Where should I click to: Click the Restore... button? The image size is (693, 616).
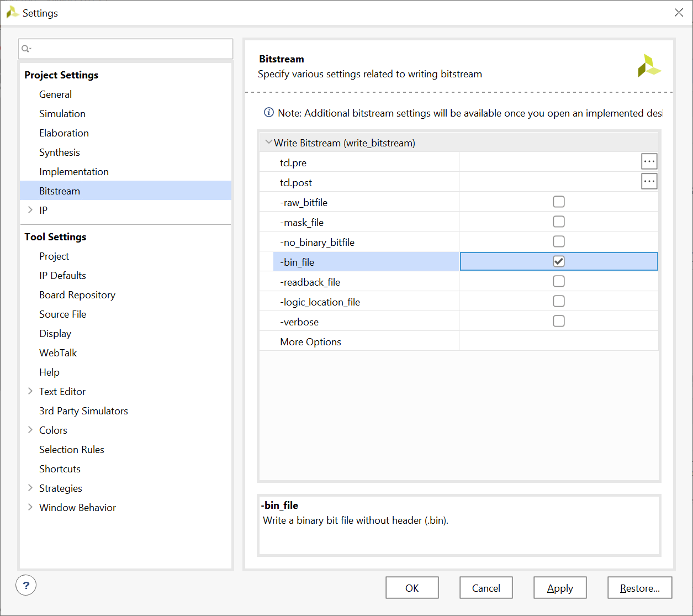[639, 588]
